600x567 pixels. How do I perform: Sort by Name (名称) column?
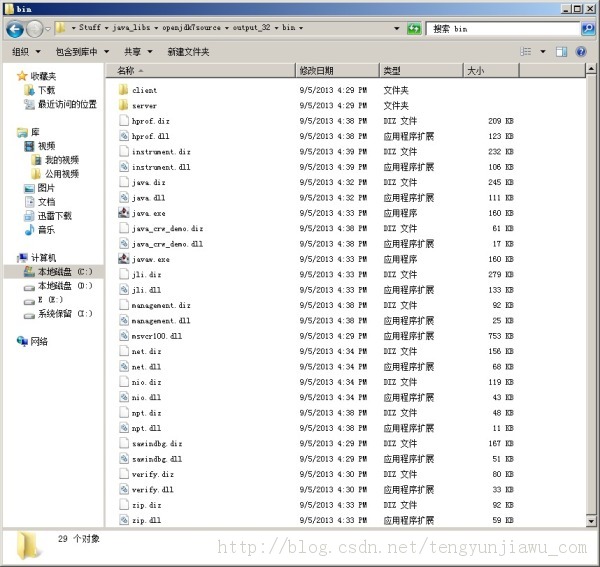click(x=201, y=70)
